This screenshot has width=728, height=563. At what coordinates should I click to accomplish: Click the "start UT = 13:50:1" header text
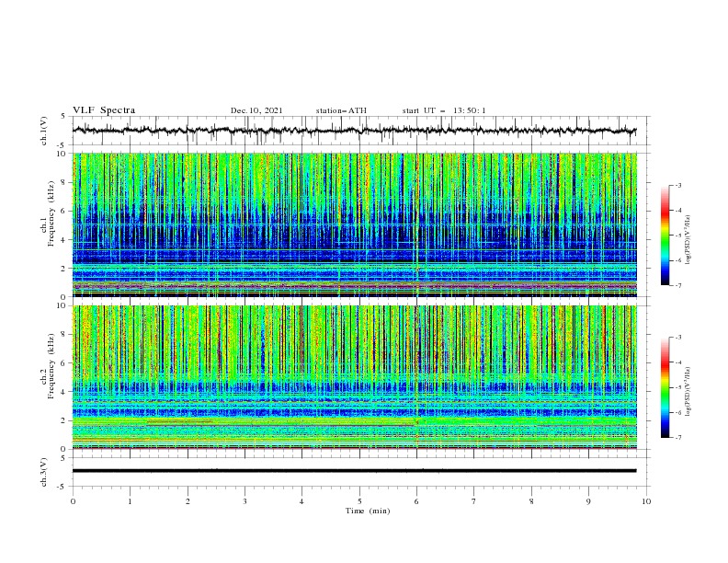pyautogui.click(x=444, y=110)
